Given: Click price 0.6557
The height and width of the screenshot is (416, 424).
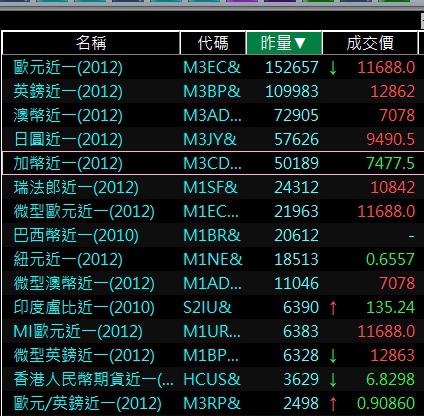Looking at the screenshot, I should click(390, 260).
